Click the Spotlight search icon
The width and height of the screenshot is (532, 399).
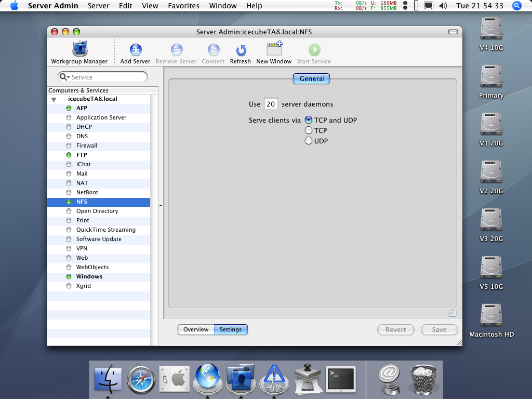point(516,5)
